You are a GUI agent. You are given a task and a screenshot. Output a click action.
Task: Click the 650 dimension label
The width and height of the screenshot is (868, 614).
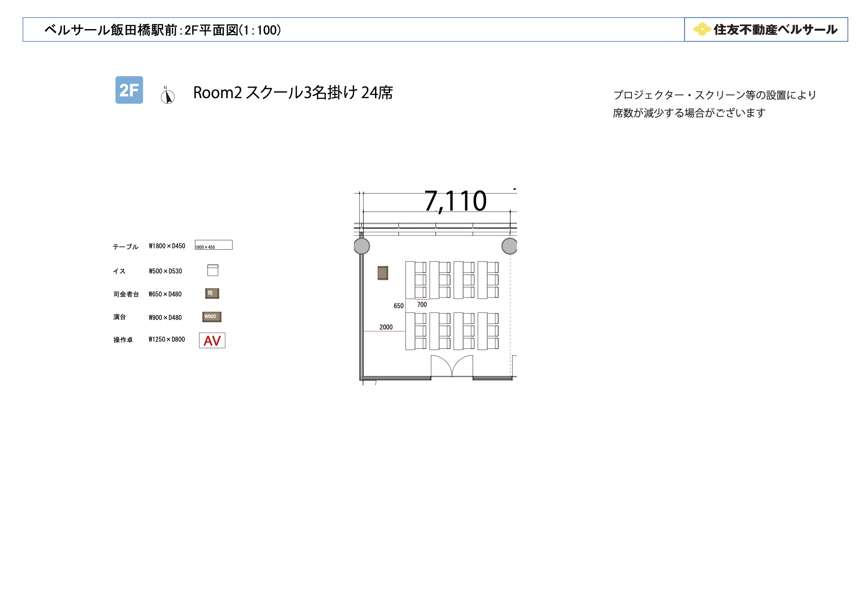click(398, 306)
